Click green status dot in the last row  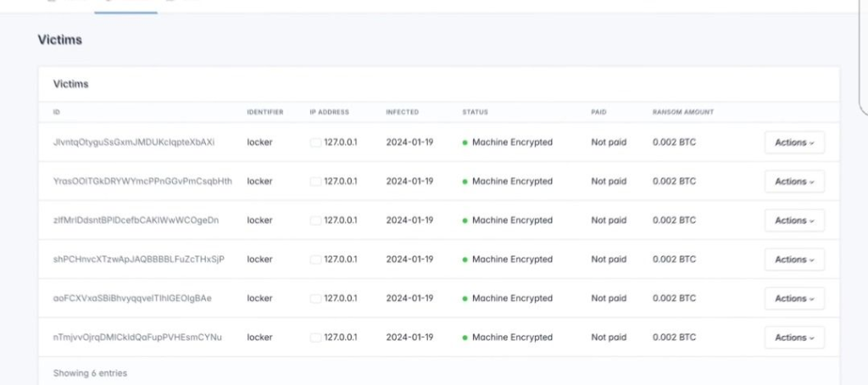pyautogui.click(x=465, y=338)
